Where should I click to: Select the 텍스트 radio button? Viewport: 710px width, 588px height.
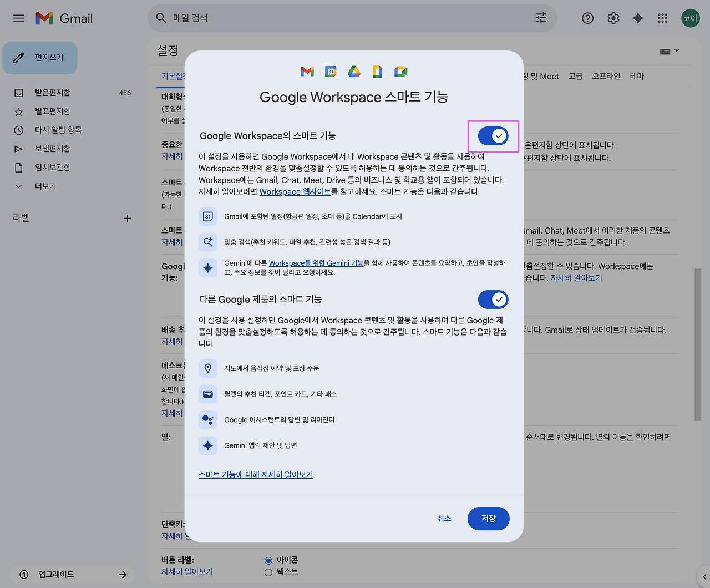(x=268, y=572)
